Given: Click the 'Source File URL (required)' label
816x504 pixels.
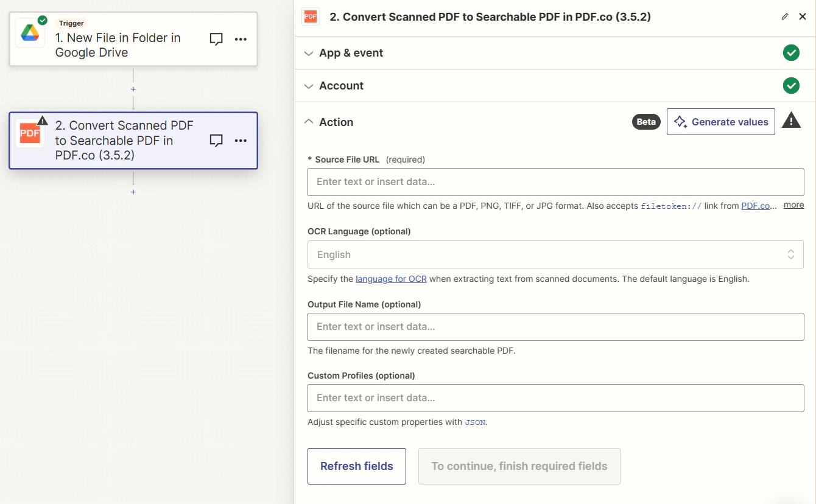Looking at the screenshot, I should 367,159.
